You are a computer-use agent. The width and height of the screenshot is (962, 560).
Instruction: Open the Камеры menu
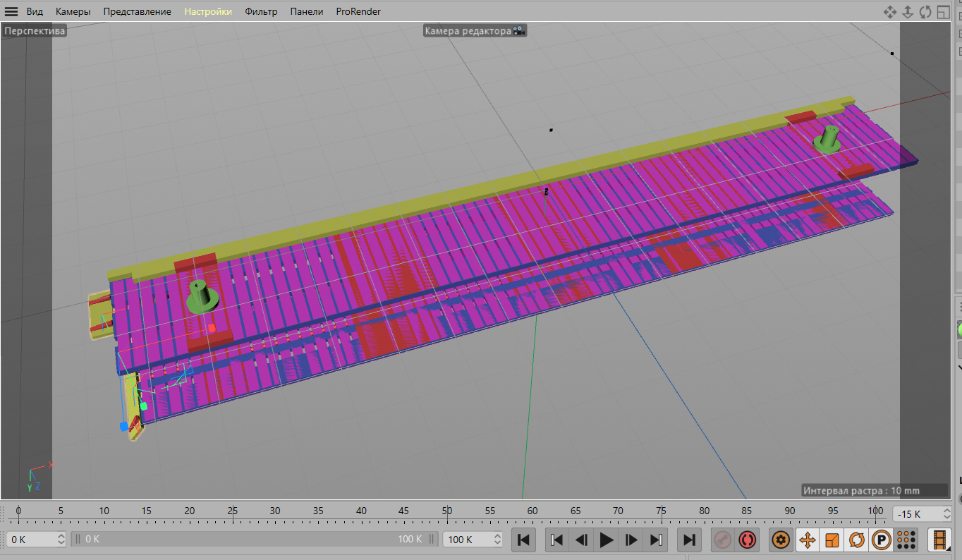click(73, 12)
